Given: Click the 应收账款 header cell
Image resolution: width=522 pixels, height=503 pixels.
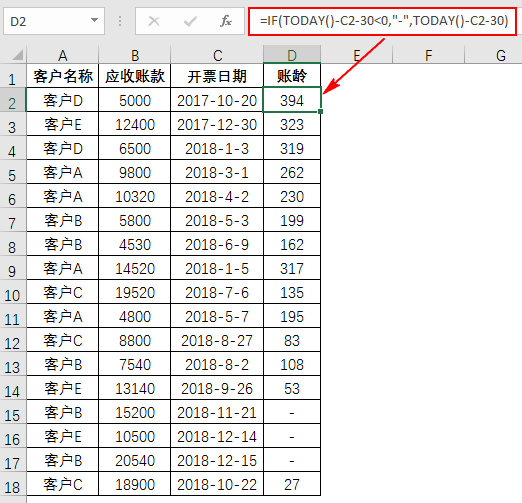Looking at the screenshot, I should [x=135, y=76].
